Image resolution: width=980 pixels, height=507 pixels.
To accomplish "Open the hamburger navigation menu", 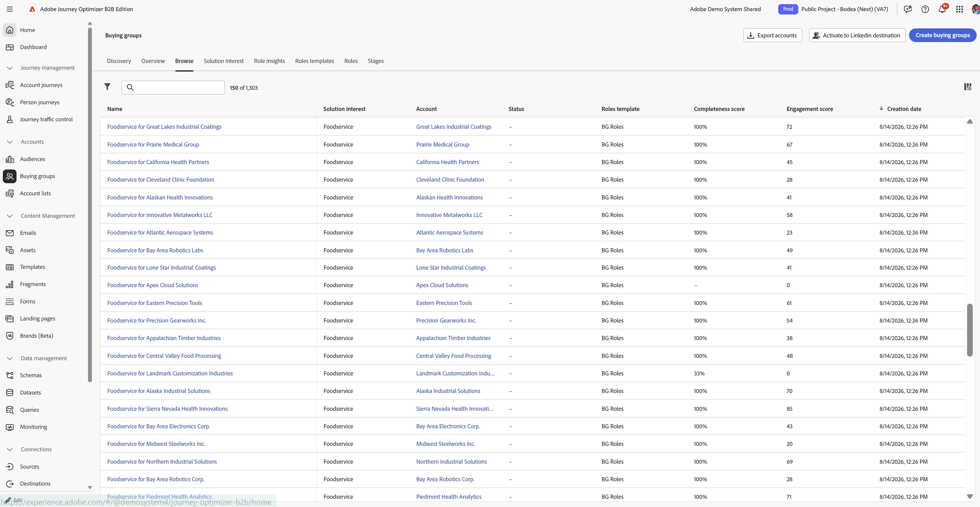I will click(x=10, y=9).
